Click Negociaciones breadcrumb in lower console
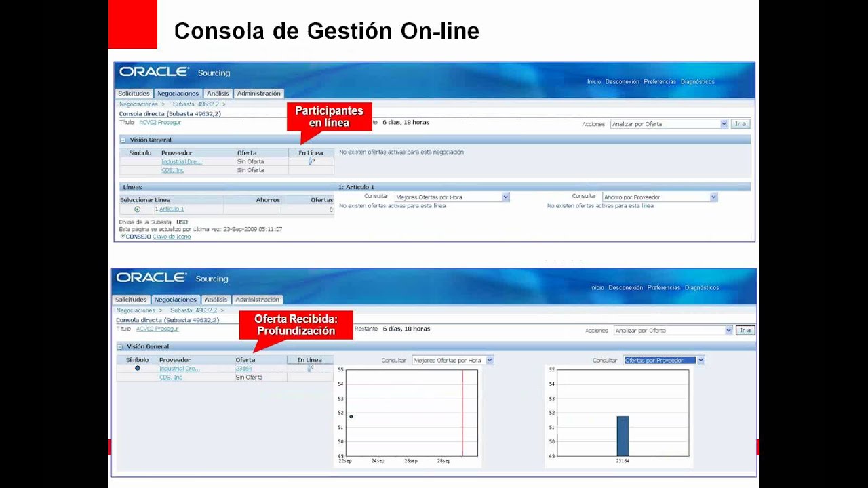Viewport: 868px width, 488px height. 136,310
